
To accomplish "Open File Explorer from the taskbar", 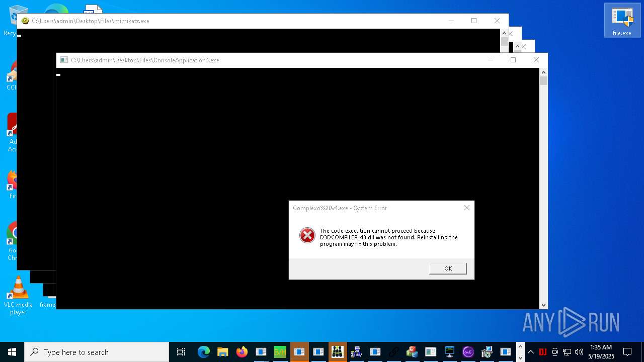I will pos(222,352).
